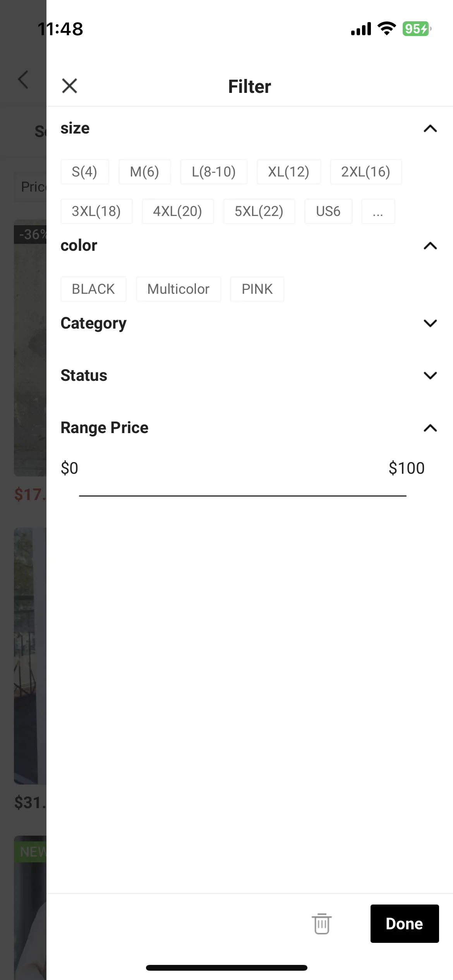The width and height of the screenshot is (453, 980).
Task: Close the Filter panel with X icon
Action: (70, 86)
